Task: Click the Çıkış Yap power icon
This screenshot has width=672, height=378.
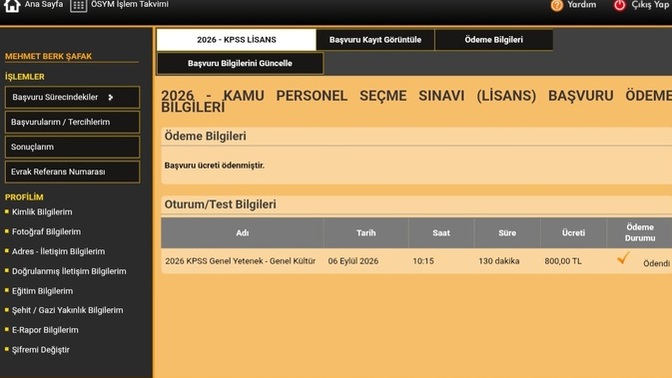Action: (620, 5)
